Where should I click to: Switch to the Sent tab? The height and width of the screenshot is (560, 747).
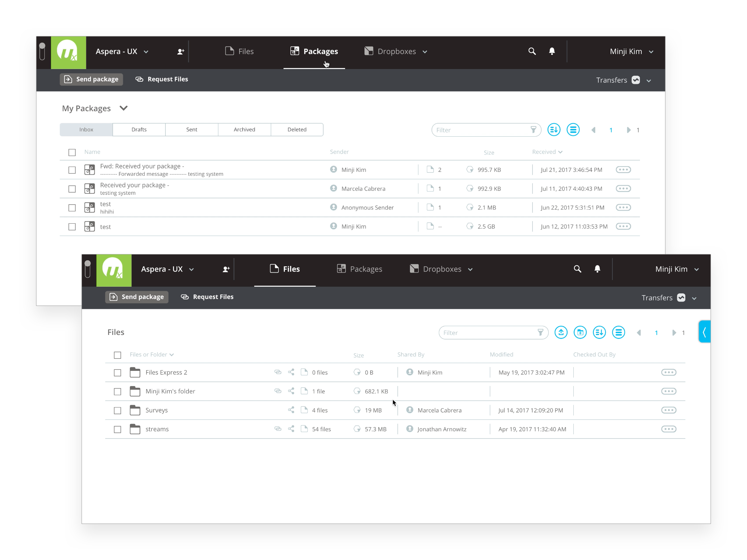192,130
